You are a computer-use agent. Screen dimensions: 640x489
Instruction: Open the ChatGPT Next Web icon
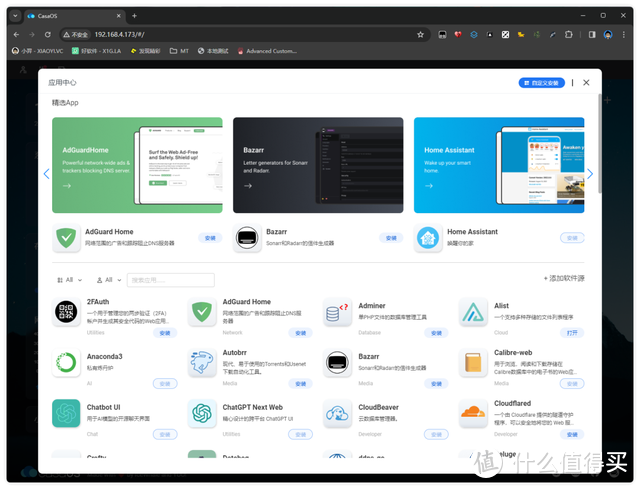(202, 413)
